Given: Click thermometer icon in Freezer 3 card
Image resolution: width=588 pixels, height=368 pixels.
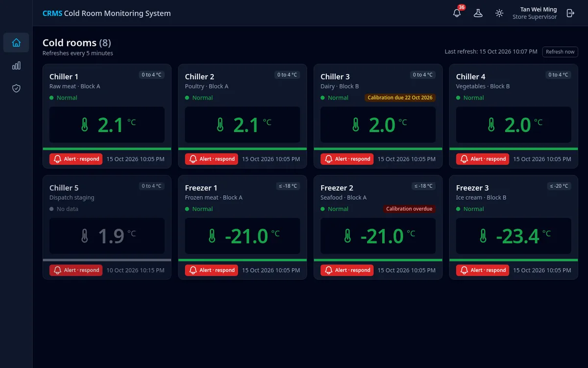Looking at the screenshot, I should pyautogui.click(x=483, y=237).
